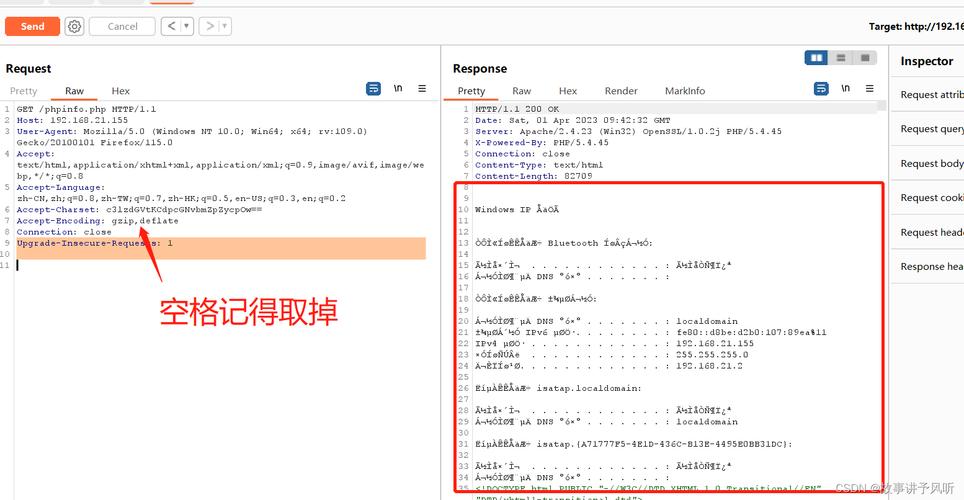Toggle word wrap icon in Response panel

(x=821, y=89)
